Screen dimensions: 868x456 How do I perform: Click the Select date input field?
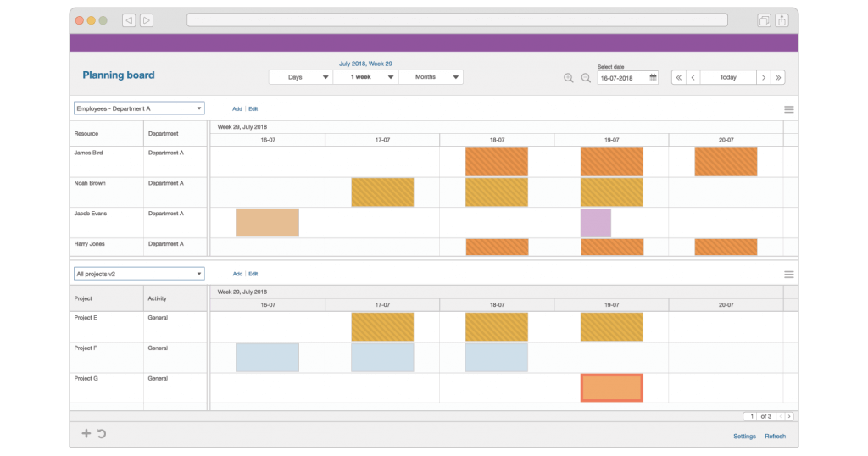point(622,77)
